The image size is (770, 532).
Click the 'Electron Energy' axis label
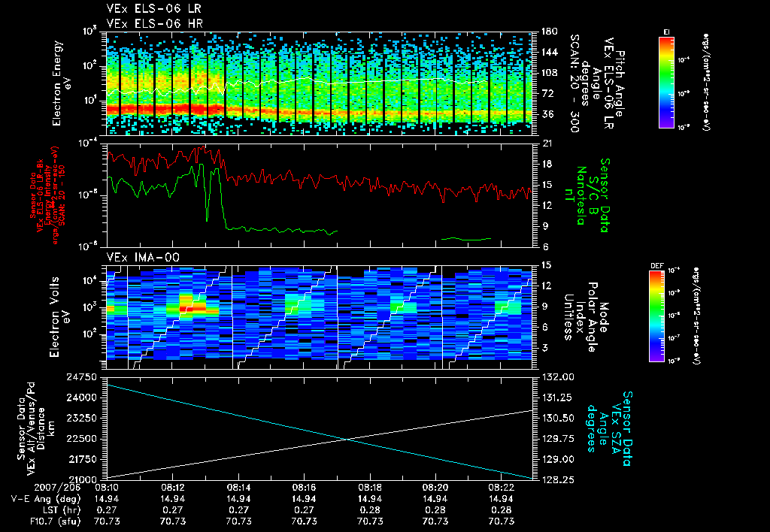(58, 83)
